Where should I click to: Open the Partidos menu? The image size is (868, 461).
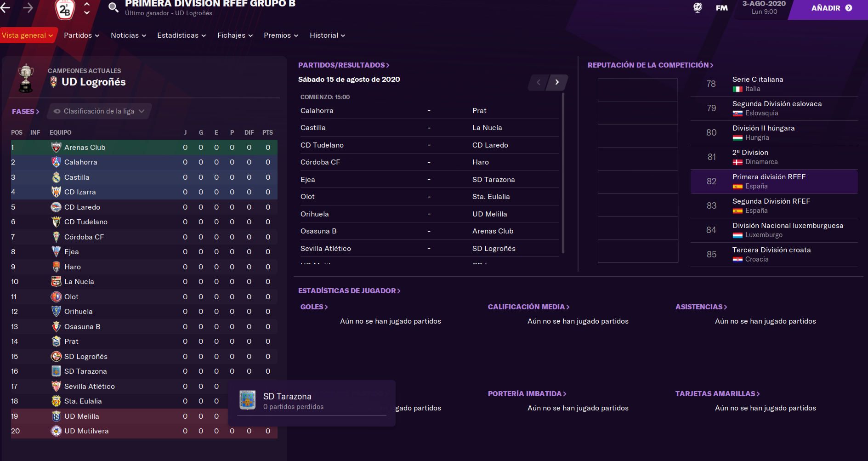[x=81, y=35]
